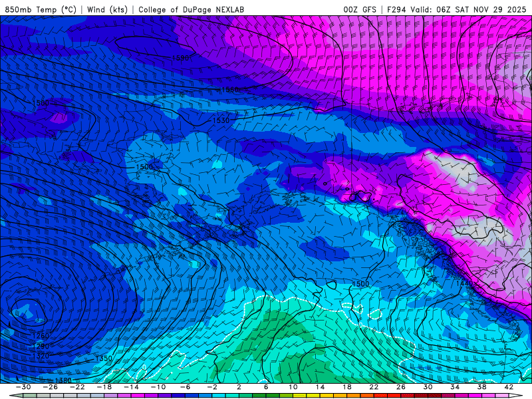This screenshot has height=399, width=532.
Task: Click the 'F294 Valid: 06Z SAT NOV 29 2025' text
Action: pyautogui.click(x=458, y=9)
